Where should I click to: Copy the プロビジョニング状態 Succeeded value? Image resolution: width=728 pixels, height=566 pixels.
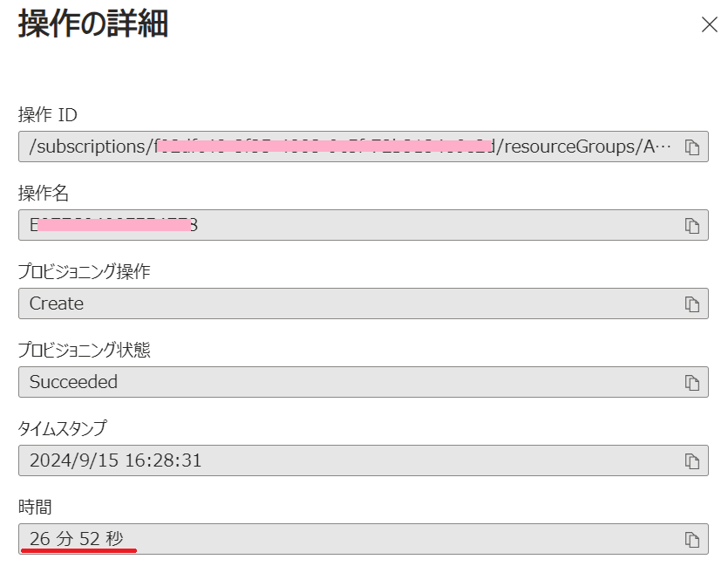691,383
